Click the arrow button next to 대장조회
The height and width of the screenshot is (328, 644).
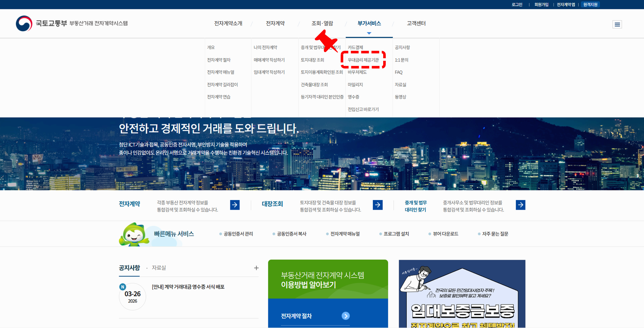click(378, 205)
